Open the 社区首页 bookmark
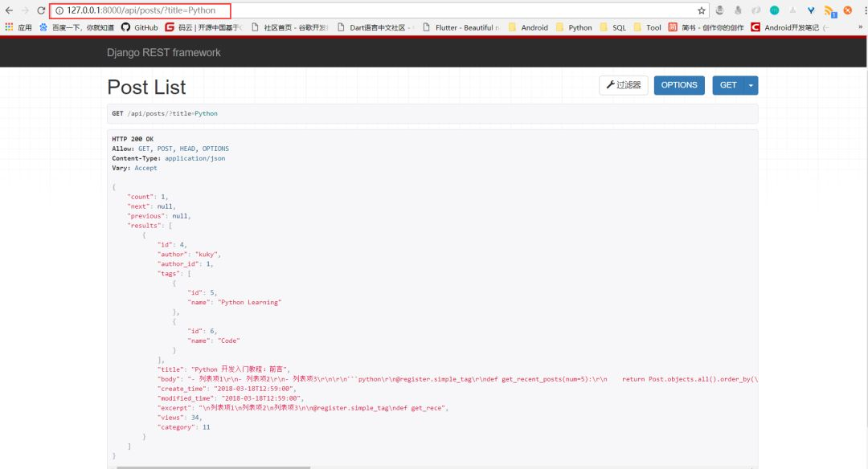The height and width of the screenshot is (469, 868). pyautogui.click(x=290, y=27)
